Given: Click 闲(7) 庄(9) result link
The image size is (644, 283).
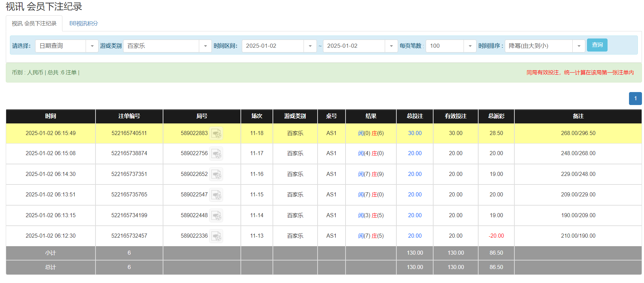Looking at the screenshot, I should (371, 174).
